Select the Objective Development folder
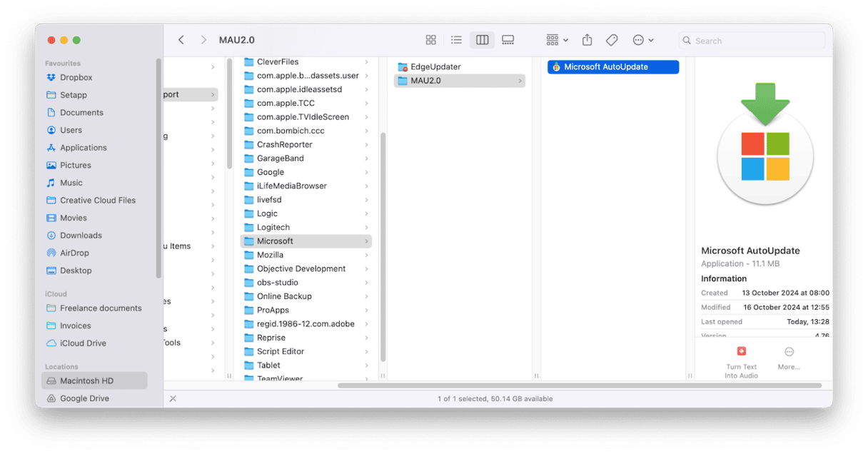Screen dimensions: 868x454 click(306, 269)
